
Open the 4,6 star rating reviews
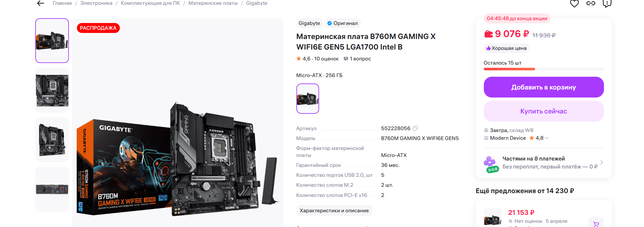pos(317,59)
